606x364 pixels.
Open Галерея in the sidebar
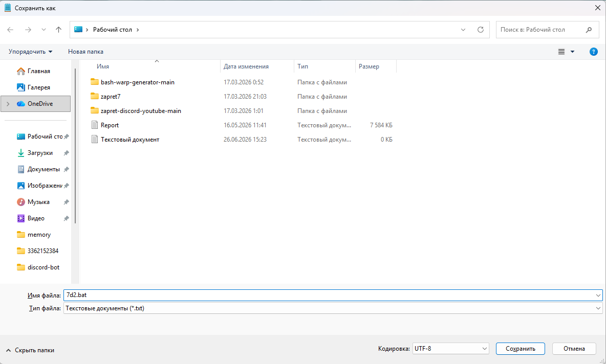tap(36, 87)
